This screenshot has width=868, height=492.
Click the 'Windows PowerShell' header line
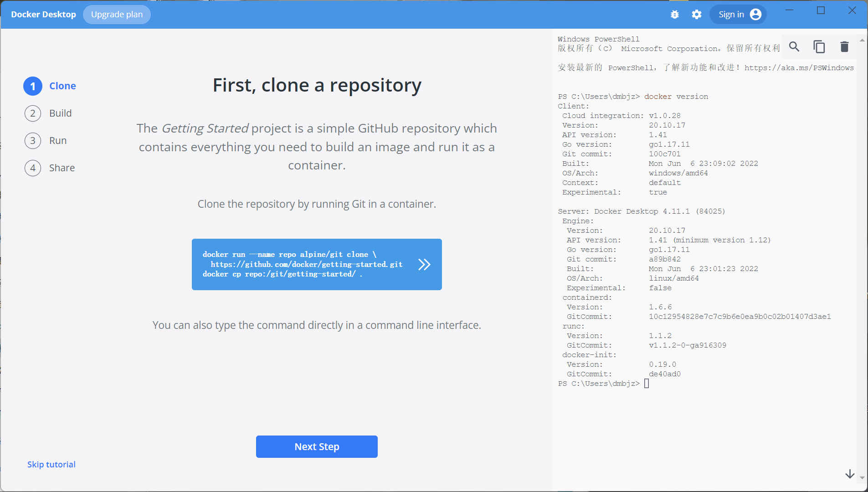click(x=599, y=39)
